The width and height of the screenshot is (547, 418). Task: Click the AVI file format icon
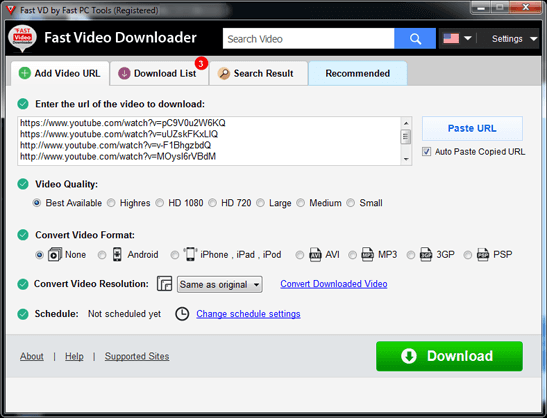pos(315,254)
